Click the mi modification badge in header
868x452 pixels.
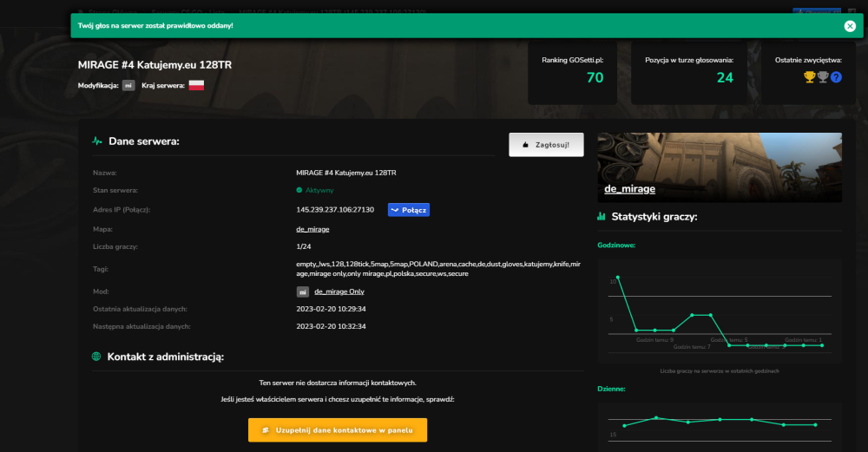128,85
